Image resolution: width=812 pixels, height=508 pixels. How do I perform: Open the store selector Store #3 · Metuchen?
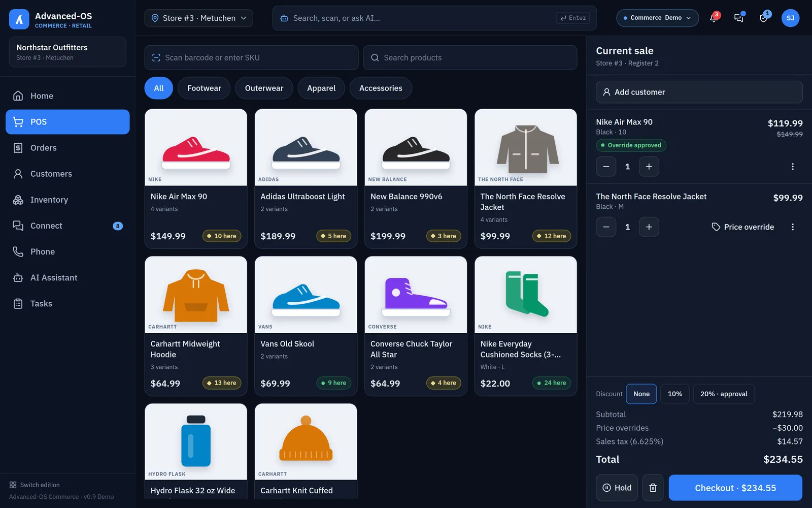[x=198, y=18]
